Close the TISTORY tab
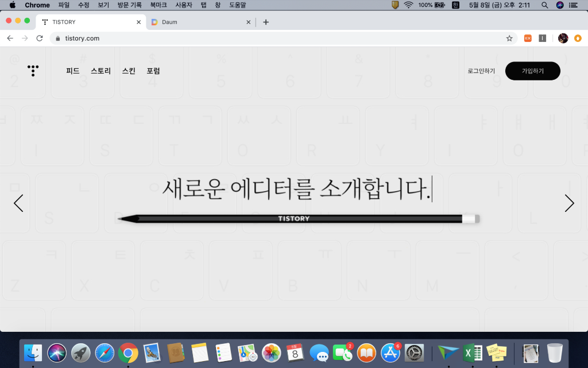 [139, 22]
